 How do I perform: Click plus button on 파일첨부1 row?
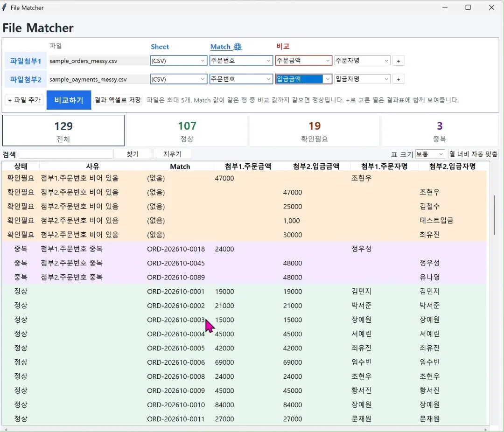coord(398,61)
